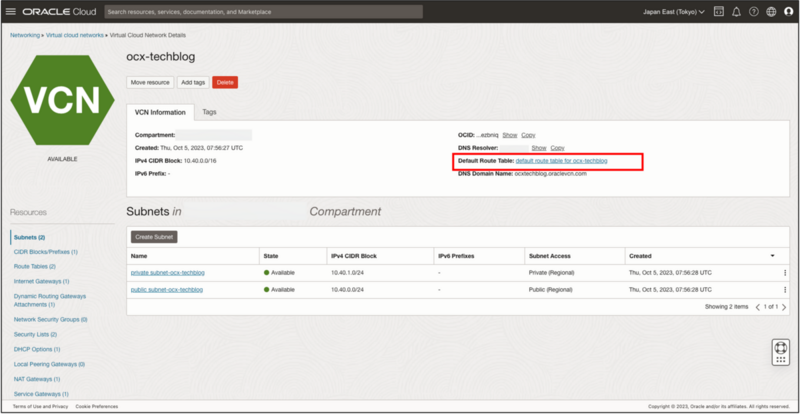Viewport: 800px width, 414px height.
Task: Select NAT Gateways (1) resource
Action: [x=37, y=379]
